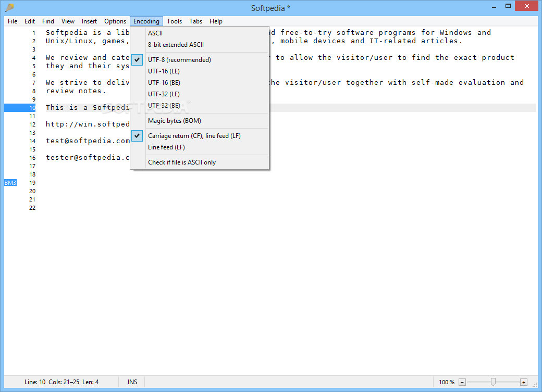This screenshot has height=392, width=542.
Task: Click the zoom in plus button
Action: (x=524, y=382)
